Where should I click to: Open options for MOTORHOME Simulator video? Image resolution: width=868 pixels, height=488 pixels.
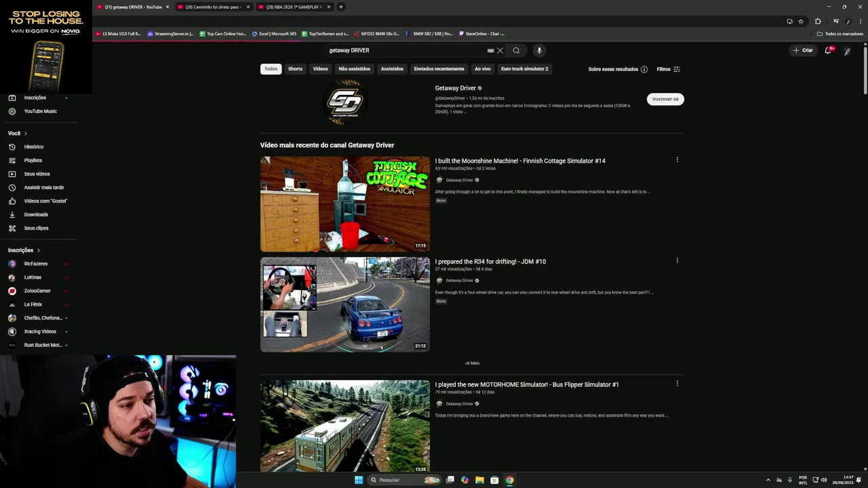(x=677, y=384)
